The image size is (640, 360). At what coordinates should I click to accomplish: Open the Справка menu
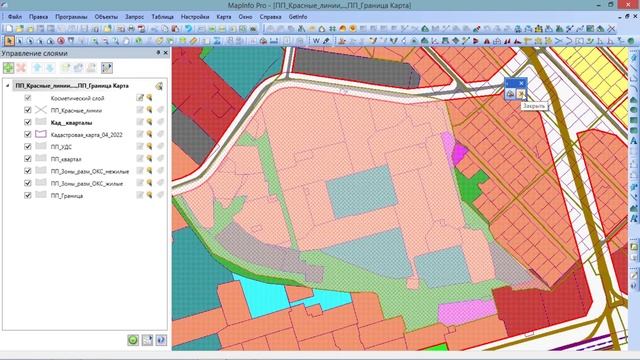coord(270,17)
